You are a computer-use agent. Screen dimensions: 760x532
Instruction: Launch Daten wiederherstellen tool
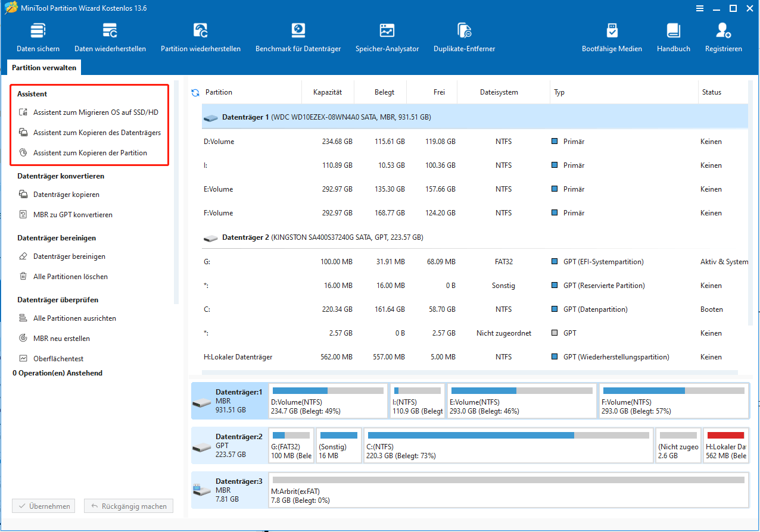tap(110, 38)
